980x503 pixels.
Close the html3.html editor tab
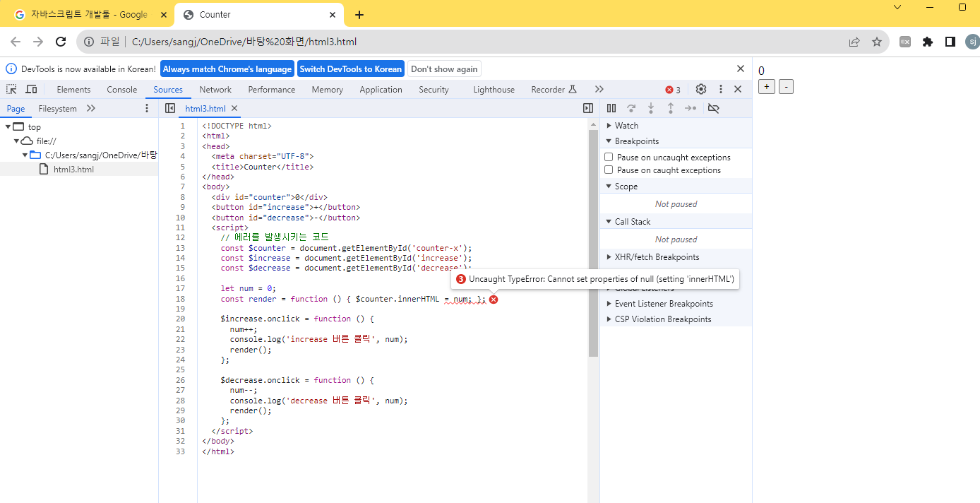pos(234,109)
